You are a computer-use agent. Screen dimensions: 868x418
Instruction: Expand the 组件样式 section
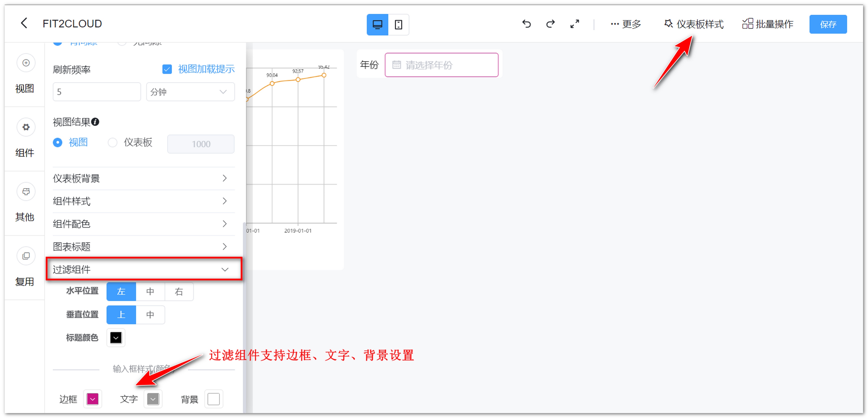pos(144,202)
